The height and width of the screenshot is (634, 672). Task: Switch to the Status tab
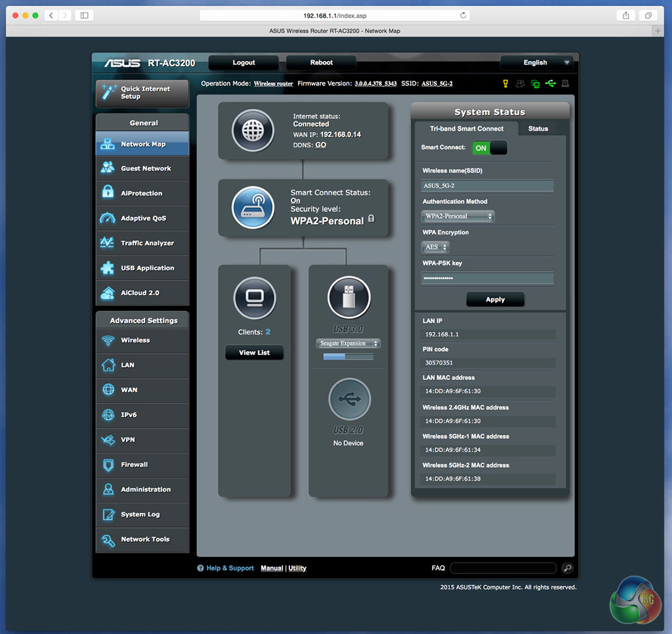point(538,129)
